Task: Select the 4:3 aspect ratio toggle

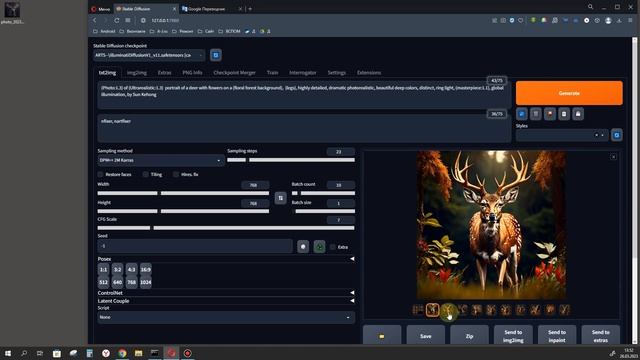Action: [131, 269]
